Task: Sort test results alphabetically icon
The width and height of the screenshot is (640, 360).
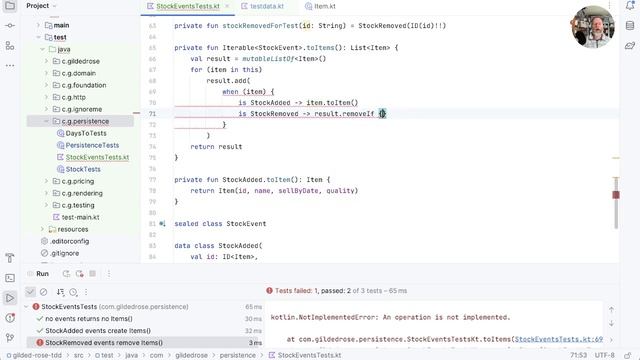Action: 60,292
